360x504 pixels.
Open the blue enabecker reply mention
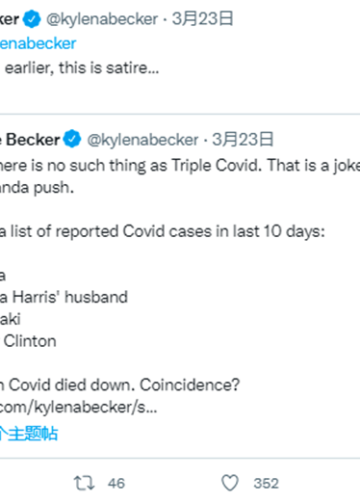point(38,44)
